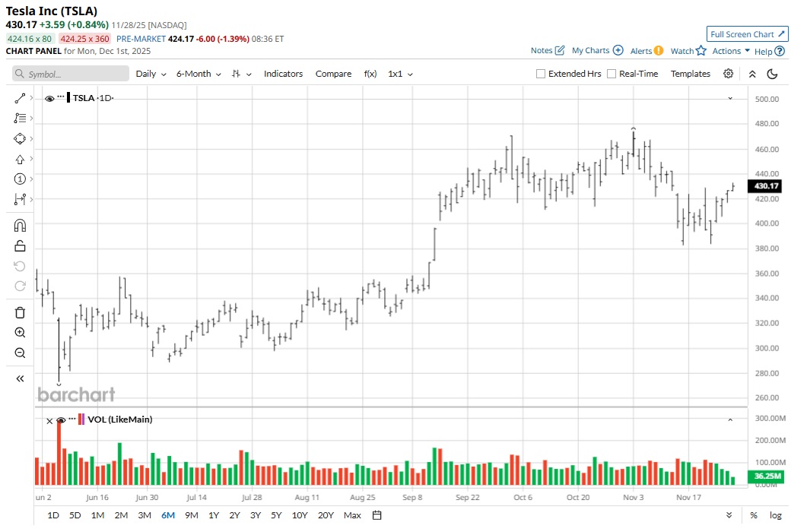The width and height of the screenshot is (810, 532).
Task: Click the Notes link
Action: click(542, 50)
